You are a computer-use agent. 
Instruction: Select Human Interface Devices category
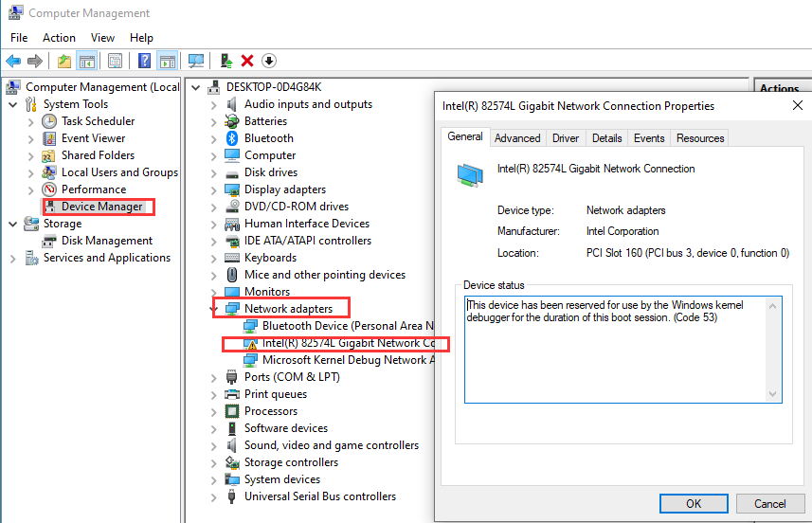pos(307,224)
